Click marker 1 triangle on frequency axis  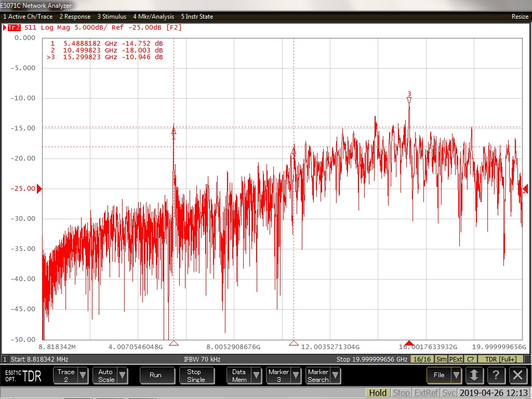(174, 343)
